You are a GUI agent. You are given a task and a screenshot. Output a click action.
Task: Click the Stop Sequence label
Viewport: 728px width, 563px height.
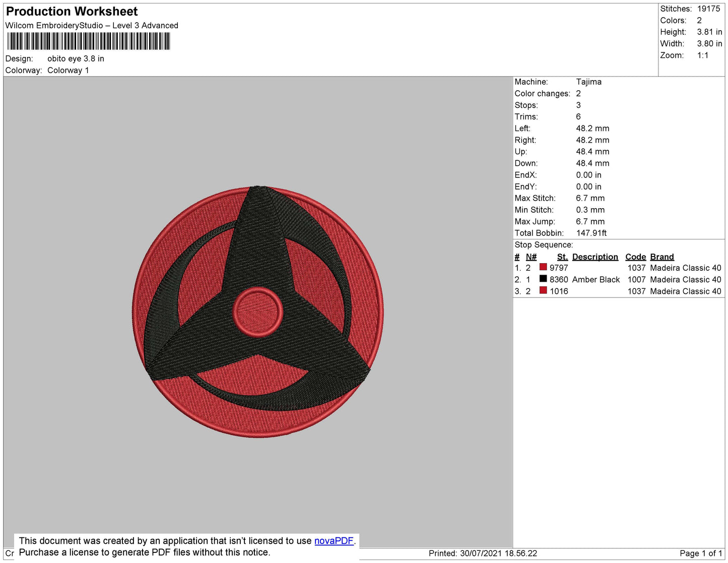pyautogui.click(x=544, y=245)
